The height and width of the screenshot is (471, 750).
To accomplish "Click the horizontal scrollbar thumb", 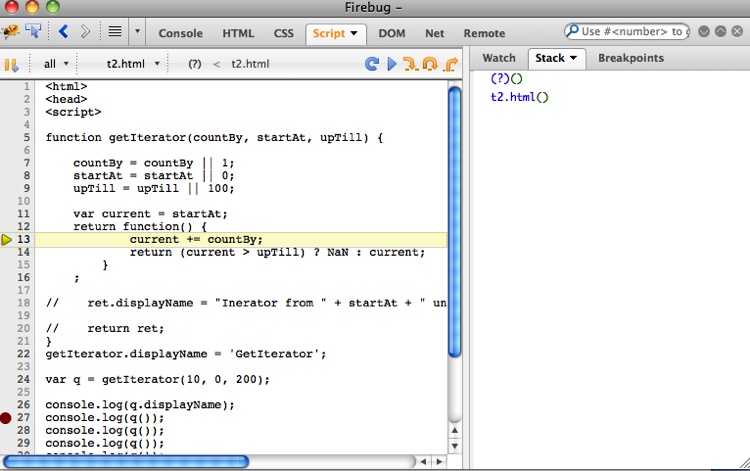I will pos(126,462).
